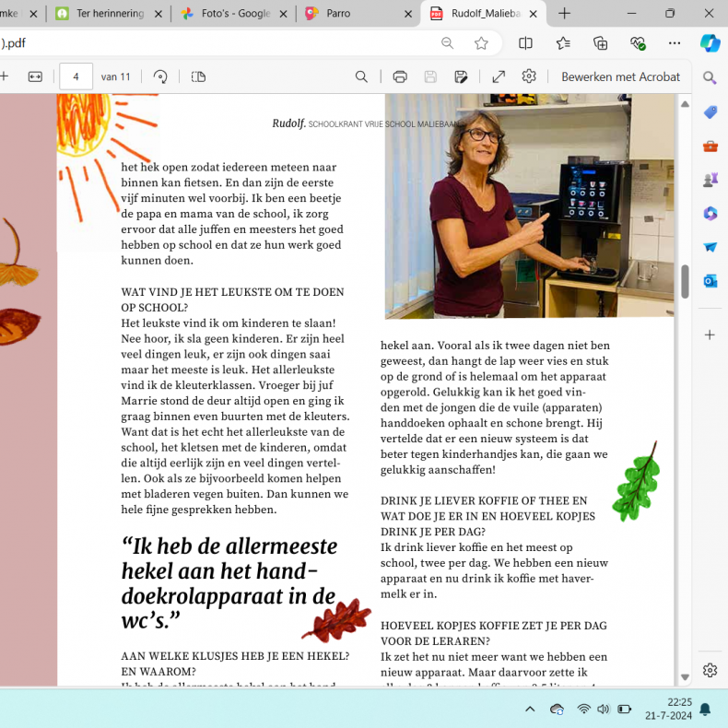Add this page to favorites star
Image resolution: width=728 pixels, height=728 pixels.
tap(481, 43)
